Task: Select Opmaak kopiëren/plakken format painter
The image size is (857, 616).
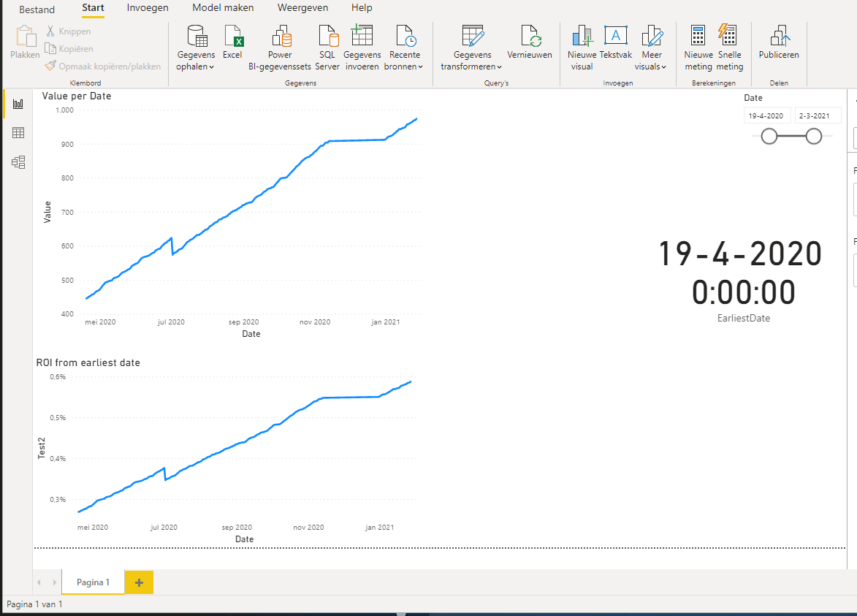Action: 103,66
